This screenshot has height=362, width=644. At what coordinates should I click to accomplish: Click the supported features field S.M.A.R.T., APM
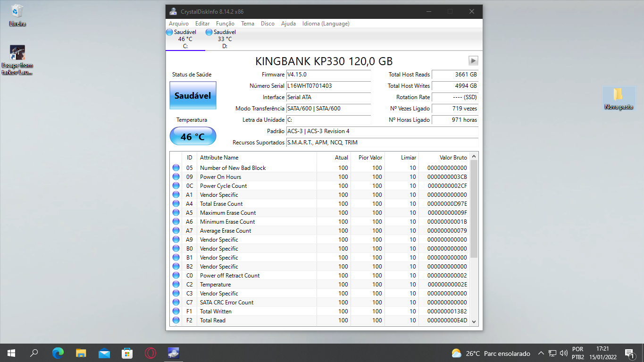pyautogui.click(x=382, y=143)
